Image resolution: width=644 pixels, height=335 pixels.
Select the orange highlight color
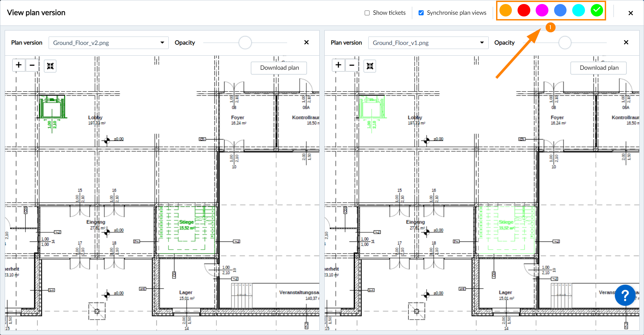pos(505,10)
